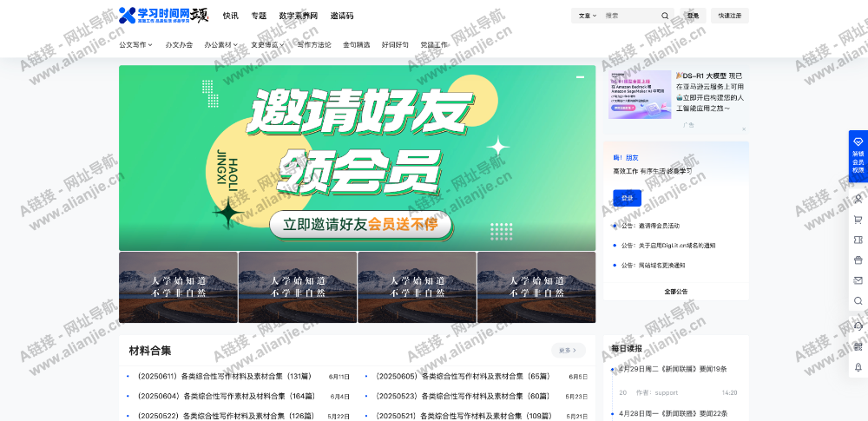This screenshot has height=421, width=868.
Task: Open the 文章 search type dropdown
Action: (x=588, y=16)
